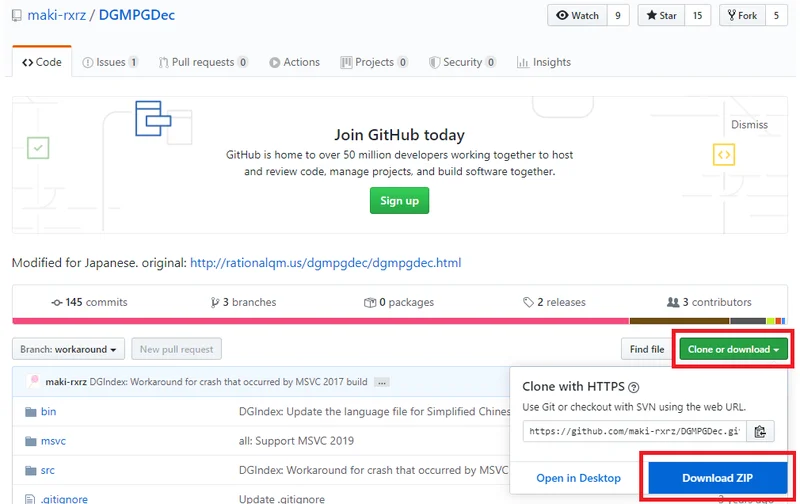Star the DGMPGDec repository
Viewport: 800px width, 504px height.
point(661,15)
